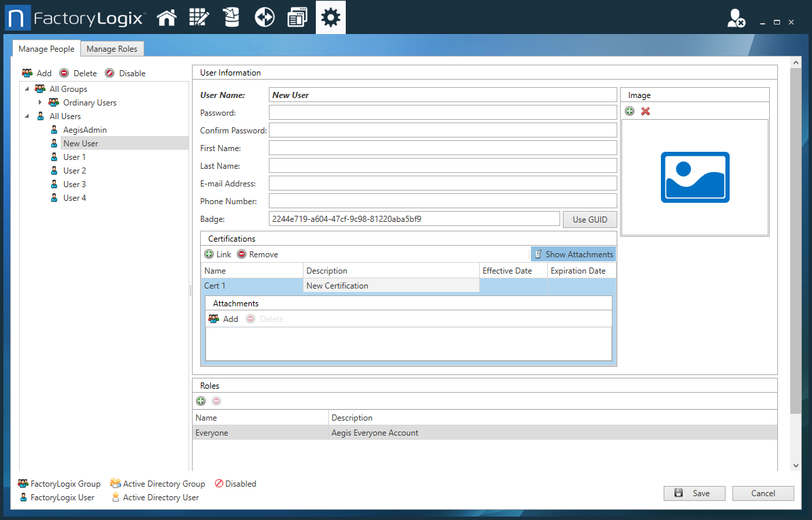The width and height of the screenshot is (812, 520).
Task: Click the Home icon in the top toolbar
Action: click(x=167, y=17)
